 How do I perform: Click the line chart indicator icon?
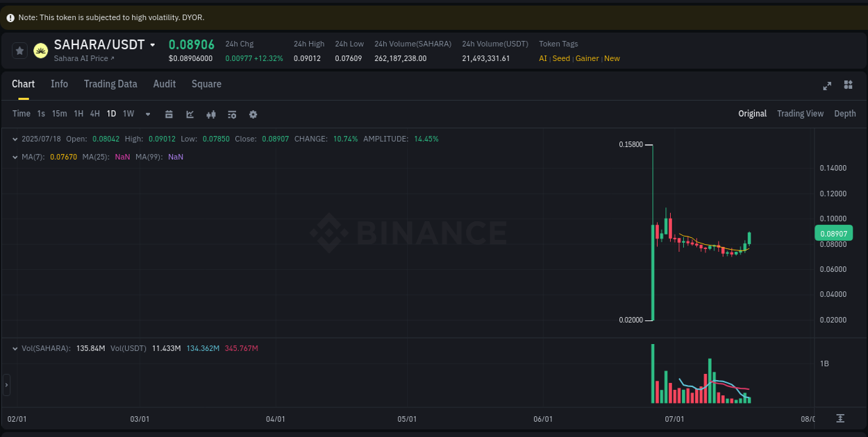[x=190, y=114]
